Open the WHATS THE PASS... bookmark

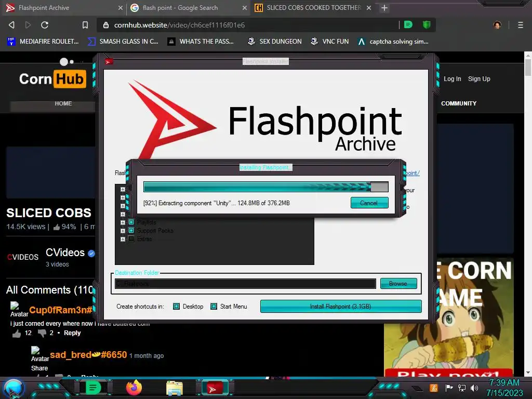201,42
